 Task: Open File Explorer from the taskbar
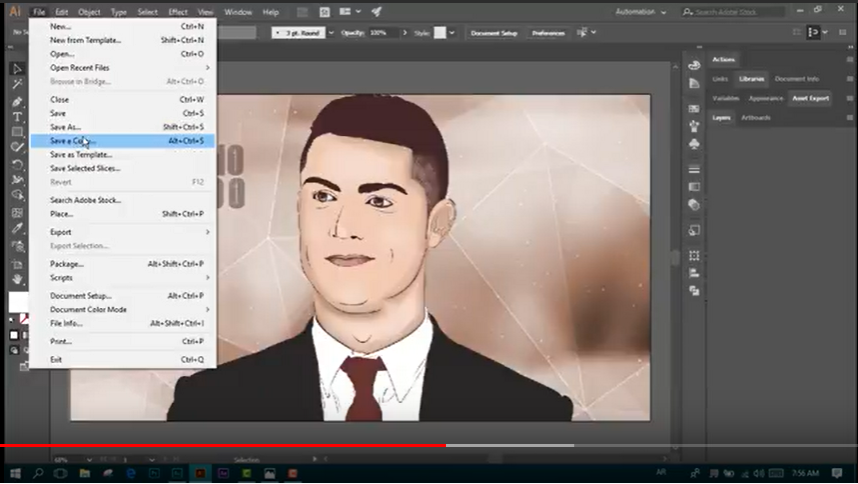pyautogui.click(x=84, y=473)
